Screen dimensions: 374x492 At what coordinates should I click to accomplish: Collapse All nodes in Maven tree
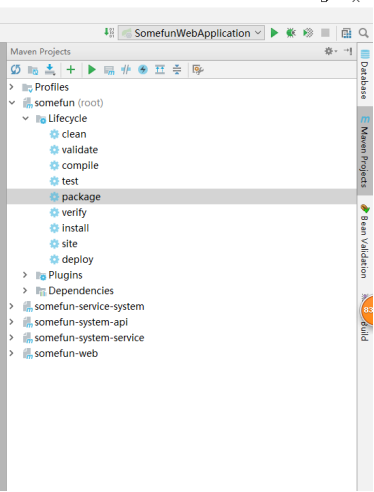click(177, 70)
